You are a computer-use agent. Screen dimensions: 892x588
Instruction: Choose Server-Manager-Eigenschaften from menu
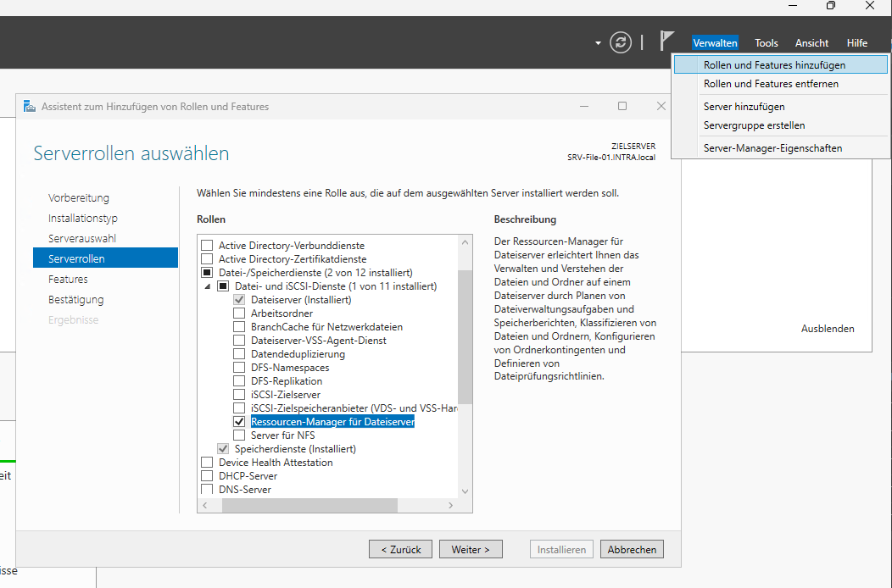coord(772,148)
